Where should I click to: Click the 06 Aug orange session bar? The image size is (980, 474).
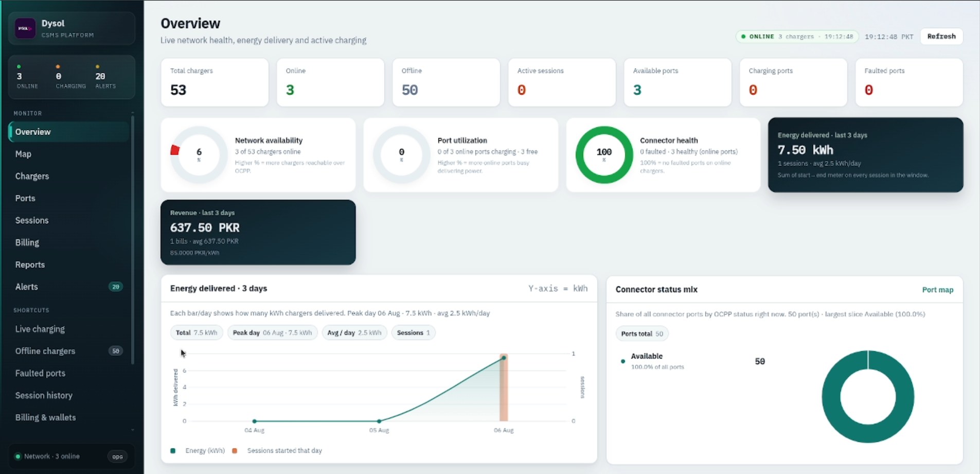tap(504, 388)
